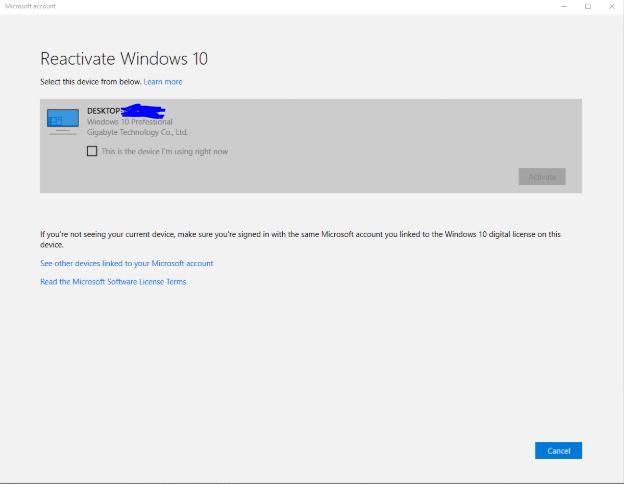The image size is (624, 484).
Task: Cancel the reactivation dialog
Action: tap(558, 451)
